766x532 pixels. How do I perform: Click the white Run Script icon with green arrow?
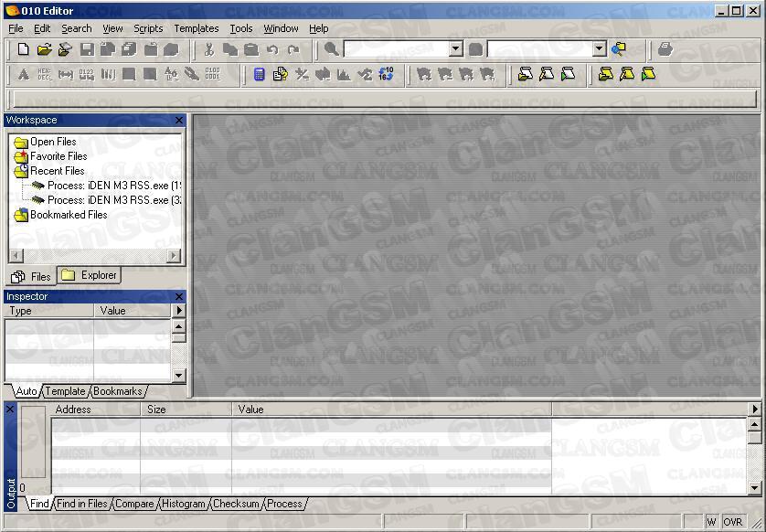569,74
